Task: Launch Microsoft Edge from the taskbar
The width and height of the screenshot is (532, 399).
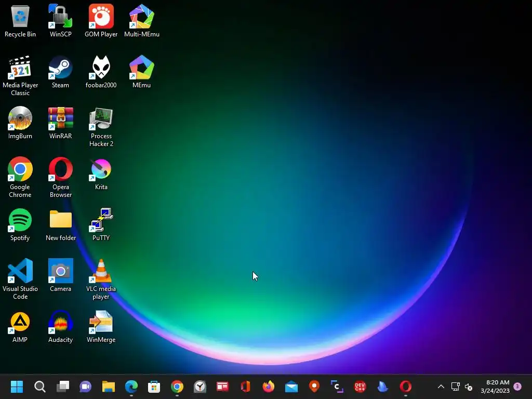Action: (131, 387)
